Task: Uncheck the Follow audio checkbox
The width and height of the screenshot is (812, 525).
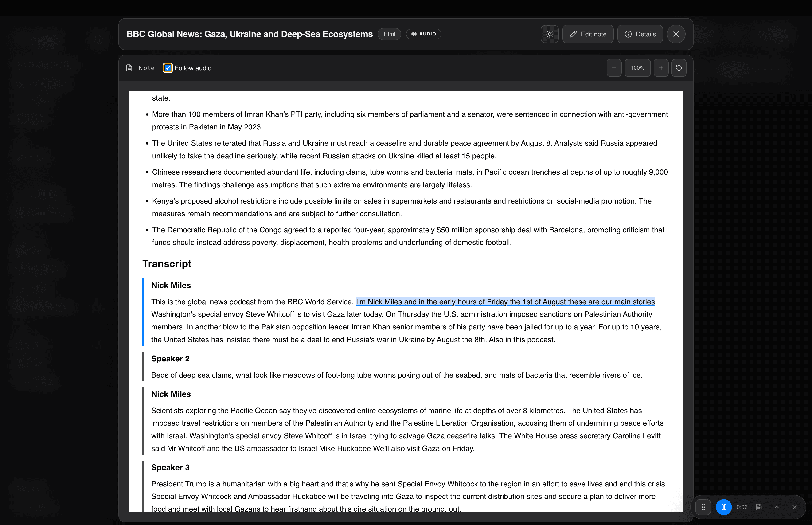Action: [x=168, y=68]
